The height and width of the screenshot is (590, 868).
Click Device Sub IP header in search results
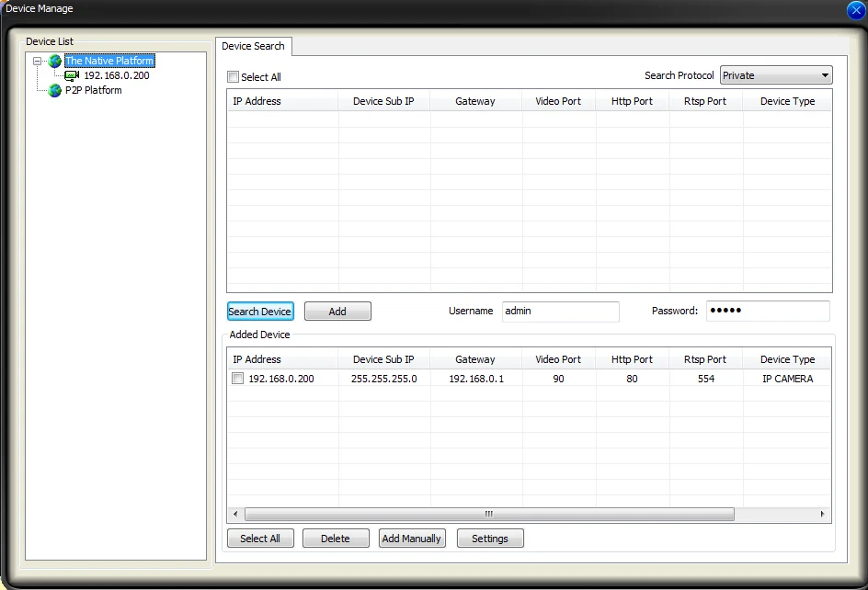[x=383, y=101]
